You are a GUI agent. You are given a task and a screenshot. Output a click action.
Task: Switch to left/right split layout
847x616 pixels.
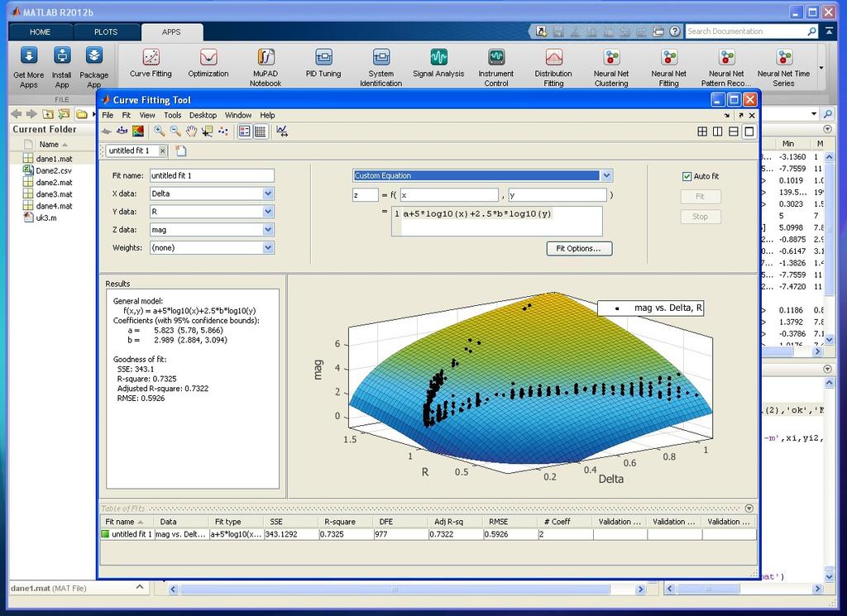[x=718, y=131]
